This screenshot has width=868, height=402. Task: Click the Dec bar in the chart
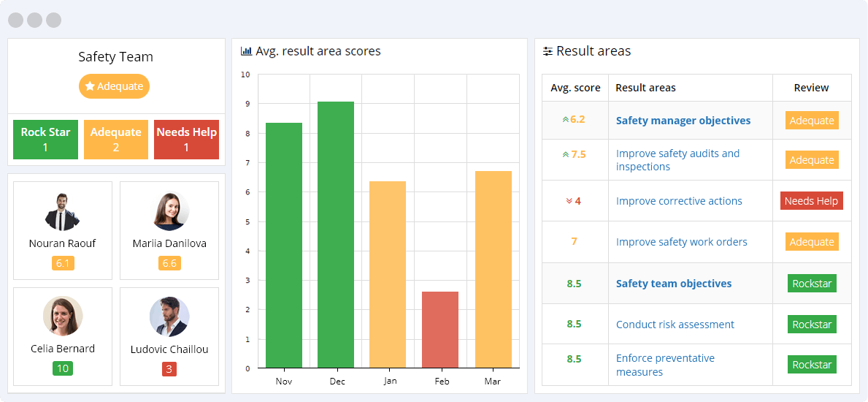tap(336, 235)
